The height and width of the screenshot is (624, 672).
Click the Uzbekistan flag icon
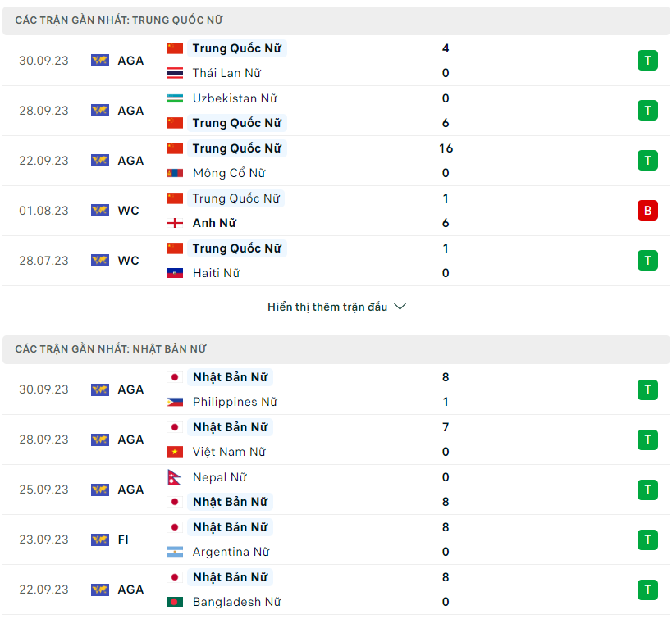pos(175,98)
